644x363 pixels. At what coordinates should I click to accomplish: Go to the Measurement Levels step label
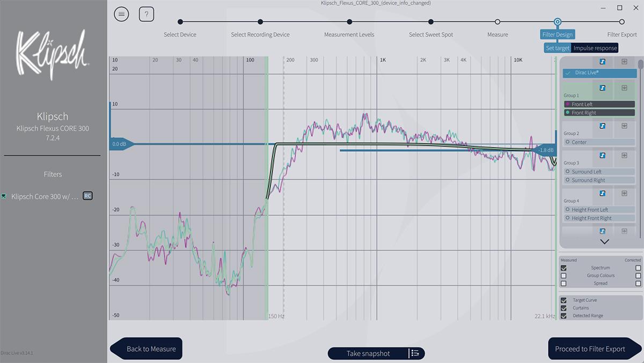(x=349, y=34)
